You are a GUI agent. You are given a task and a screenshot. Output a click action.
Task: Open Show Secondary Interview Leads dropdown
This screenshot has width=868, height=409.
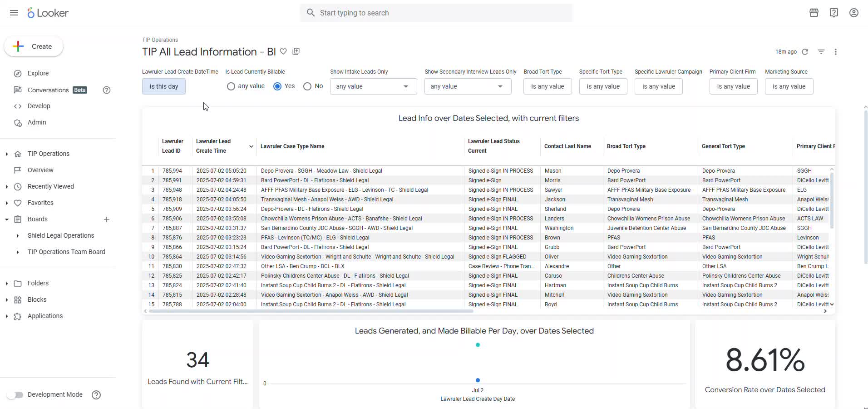(x=468, y=86)
